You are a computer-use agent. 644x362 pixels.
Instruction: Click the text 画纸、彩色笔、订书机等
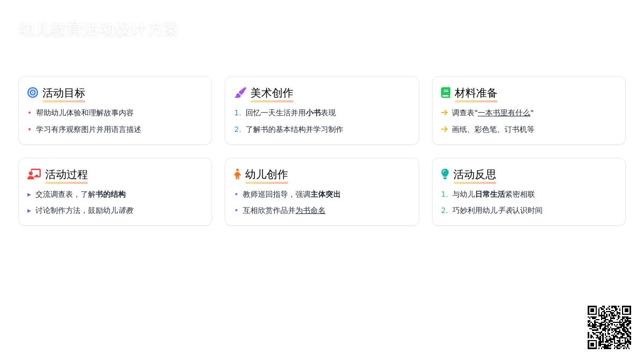(493, 129)
